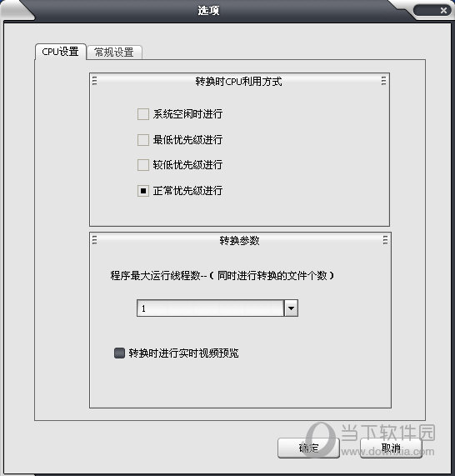Close the 选项 dialog with the X icon

click(443, 10)
